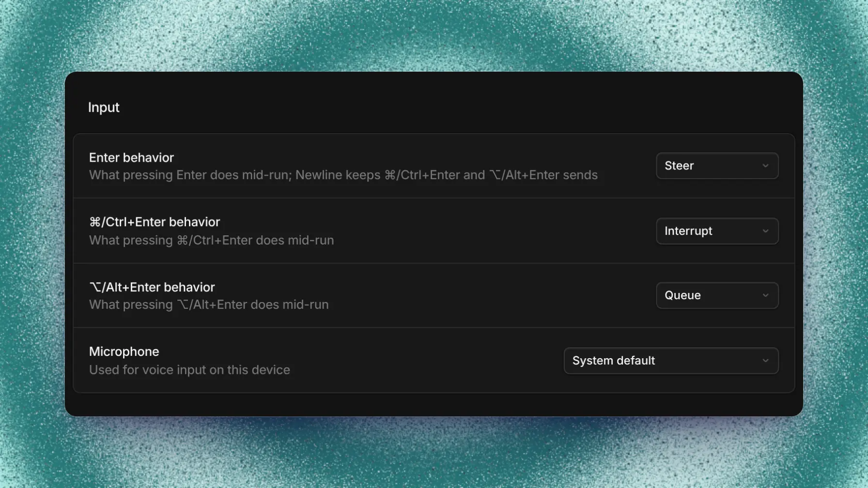Click the description "What pressing ⌥/Alt+Enter does mid-run"
The image size is (868, 488).
pos(209,305)
